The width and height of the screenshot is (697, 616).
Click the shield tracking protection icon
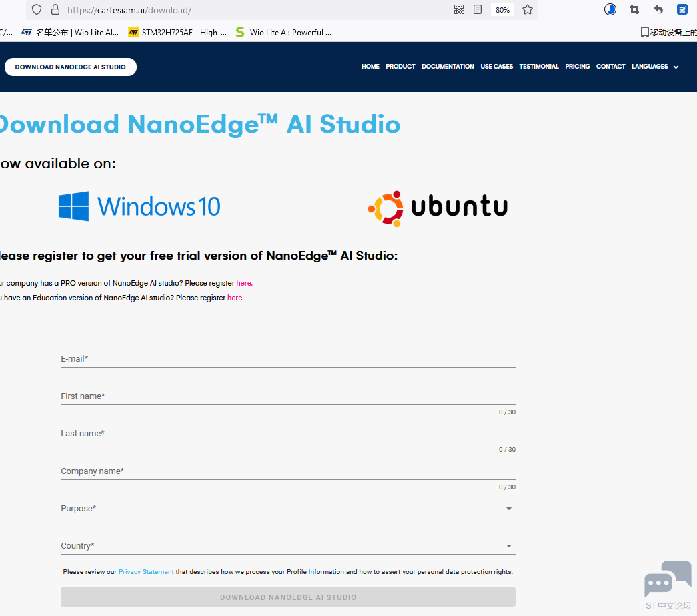[37, 10]
